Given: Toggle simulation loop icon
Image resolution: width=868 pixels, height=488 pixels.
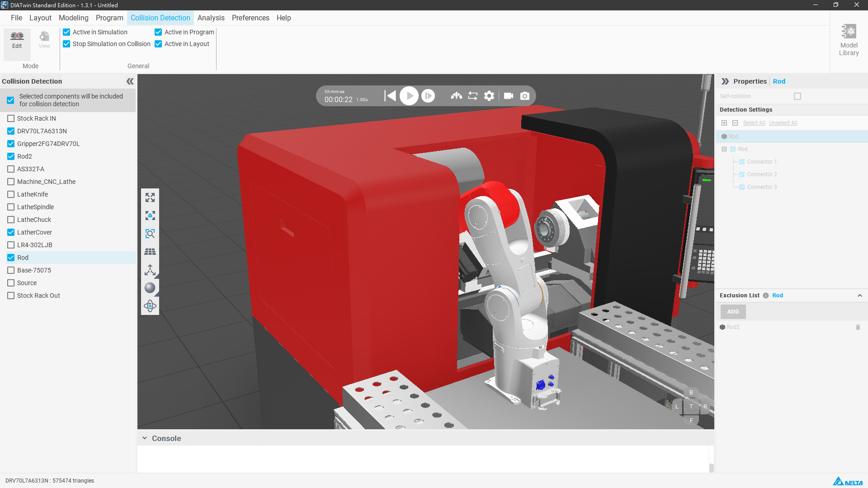Looking at the screenshot, I should tap(473, 96).
